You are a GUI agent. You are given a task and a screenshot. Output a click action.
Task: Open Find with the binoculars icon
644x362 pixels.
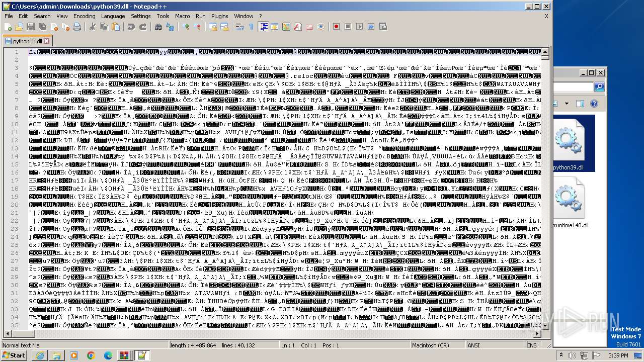tap(158, 27)
